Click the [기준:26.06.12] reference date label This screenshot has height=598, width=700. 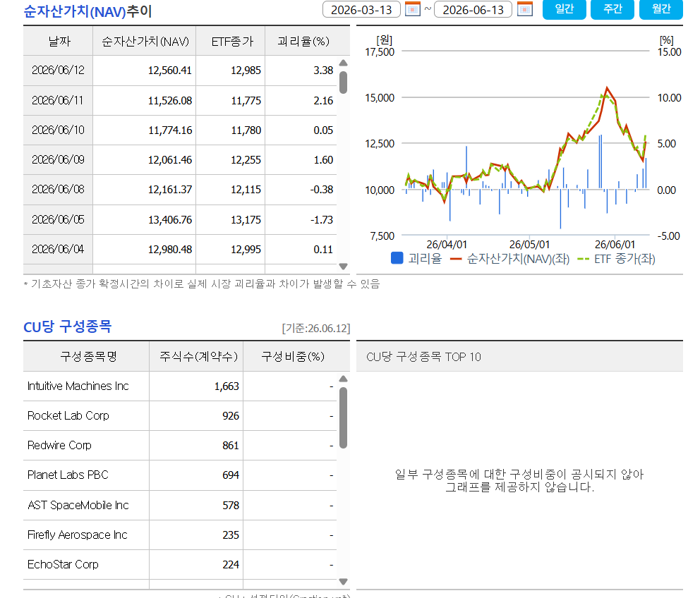coord(316,329)
